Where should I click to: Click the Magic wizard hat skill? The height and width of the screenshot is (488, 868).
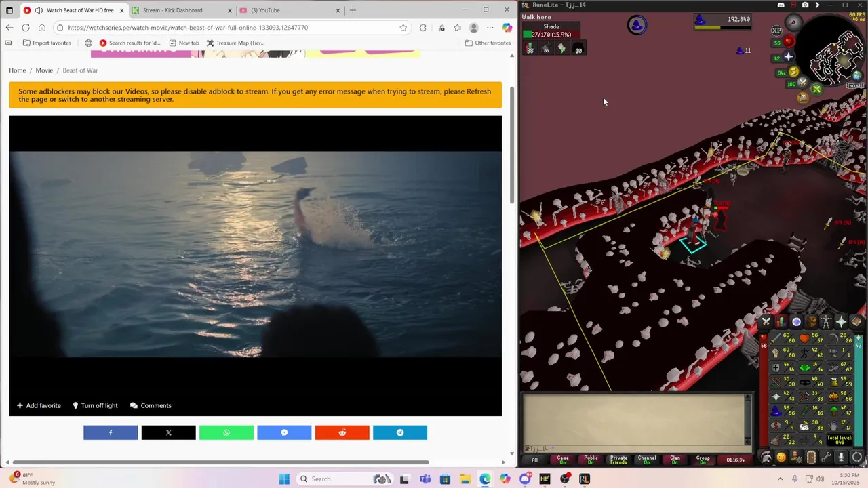click(x=783, y=410)
